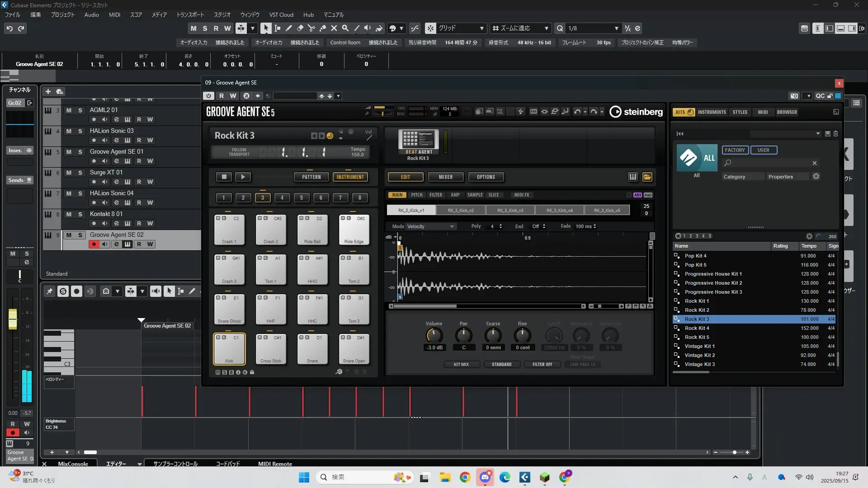This screenshot has width=868, height=488.
Task: Click the PATTERN button
Action: (311, 177)
